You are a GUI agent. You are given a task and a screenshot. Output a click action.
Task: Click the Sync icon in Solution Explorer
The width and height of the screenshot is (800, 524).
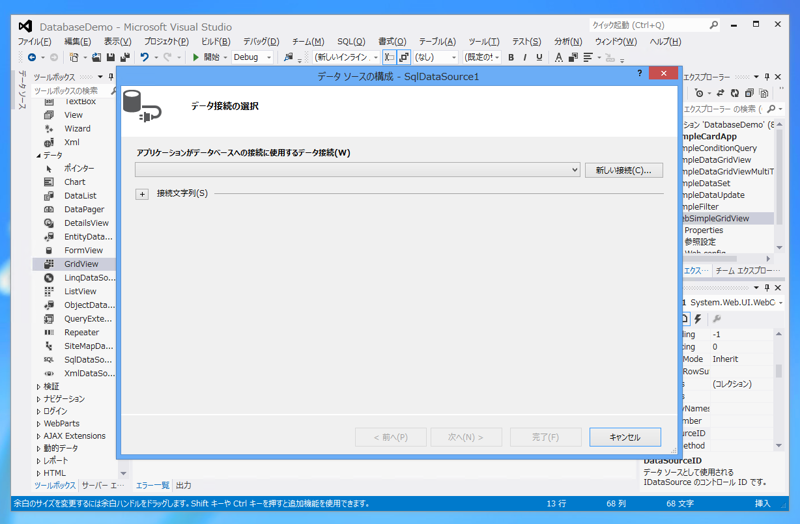click(720, 93)
